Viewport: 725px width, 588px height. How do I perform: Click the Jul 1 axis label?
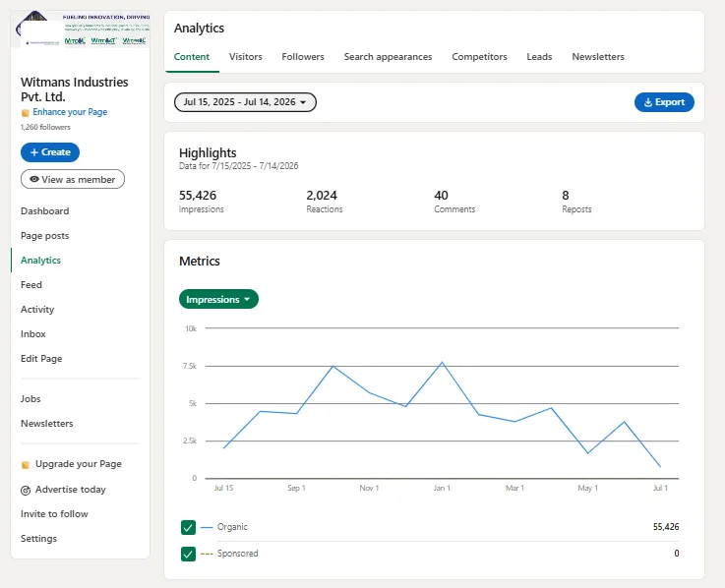tap(660, 488)
